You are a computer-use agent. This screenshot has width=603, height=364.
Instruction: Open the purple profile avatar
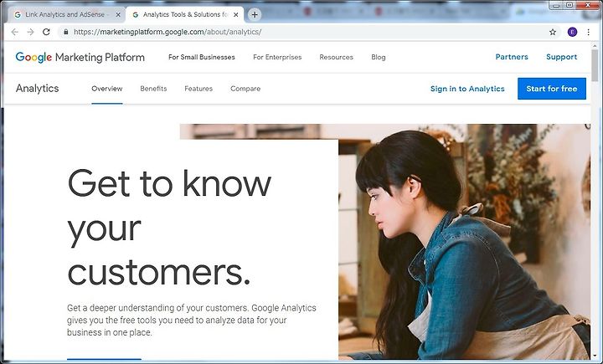pos(572,32)
